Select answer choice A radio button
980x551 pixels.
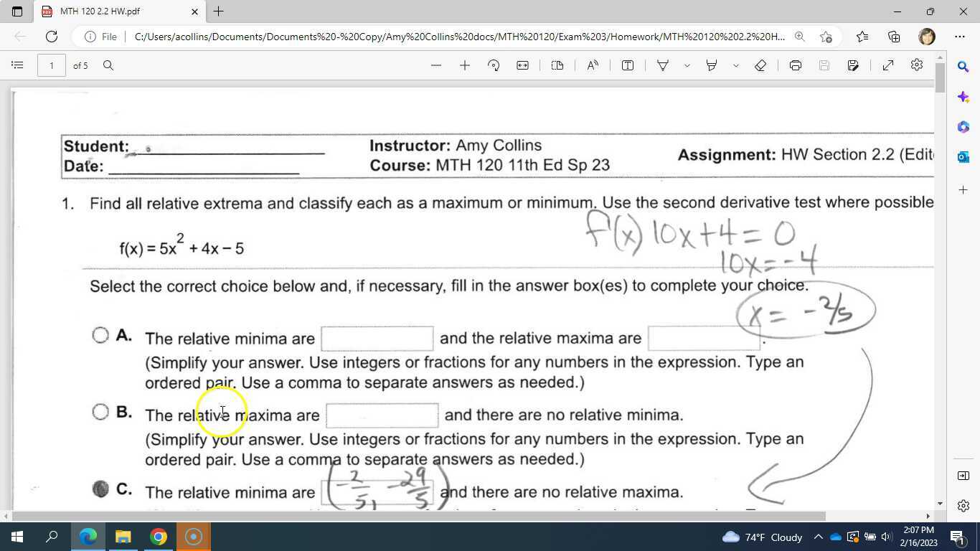coord(100,334)
